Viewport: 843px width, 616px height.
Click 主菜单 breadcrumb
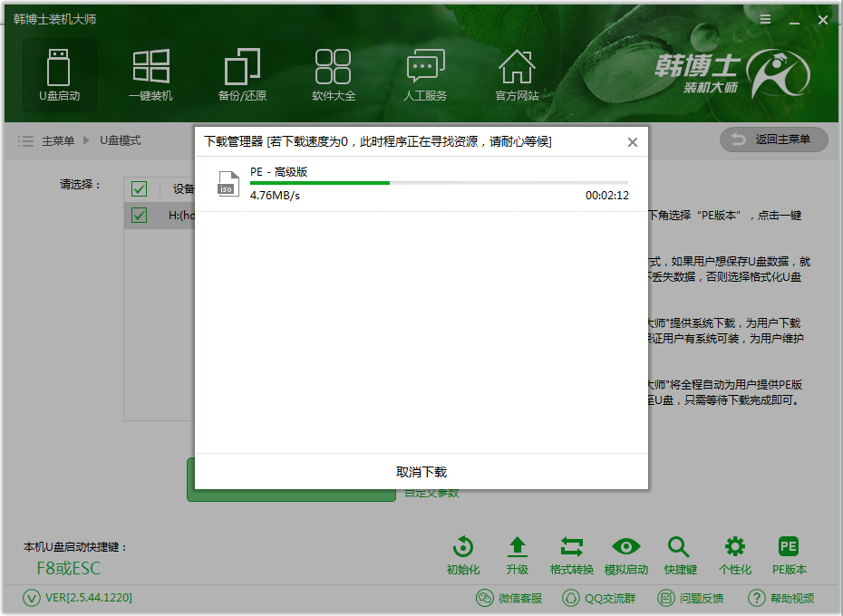click(x=58, y=140)
